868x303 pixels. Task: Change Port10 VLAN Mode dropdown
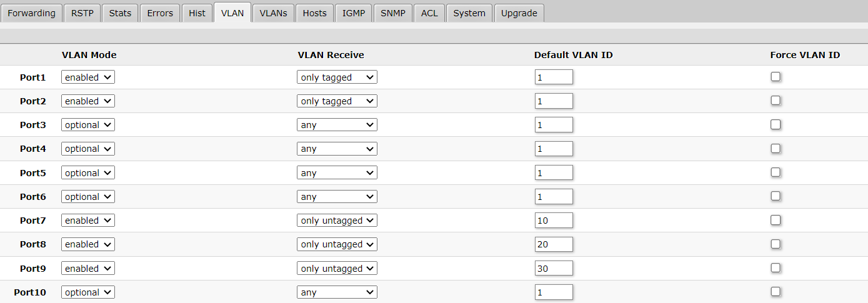[88, 292]
